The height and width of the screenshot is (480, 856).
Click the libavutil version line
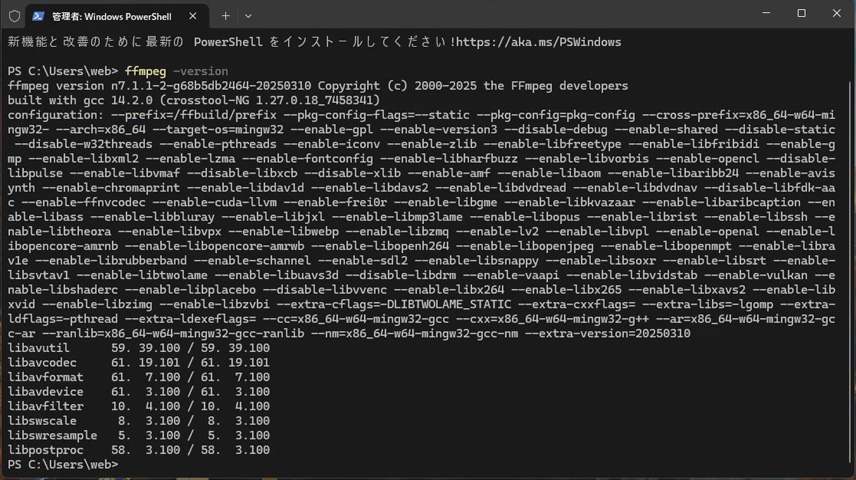(138, 348)
